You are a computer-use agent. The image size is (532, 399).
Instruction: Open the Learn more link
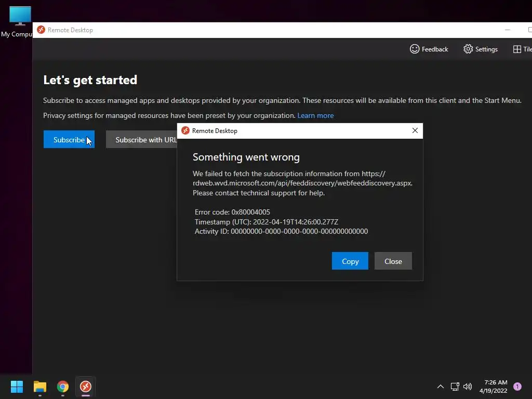315,116
